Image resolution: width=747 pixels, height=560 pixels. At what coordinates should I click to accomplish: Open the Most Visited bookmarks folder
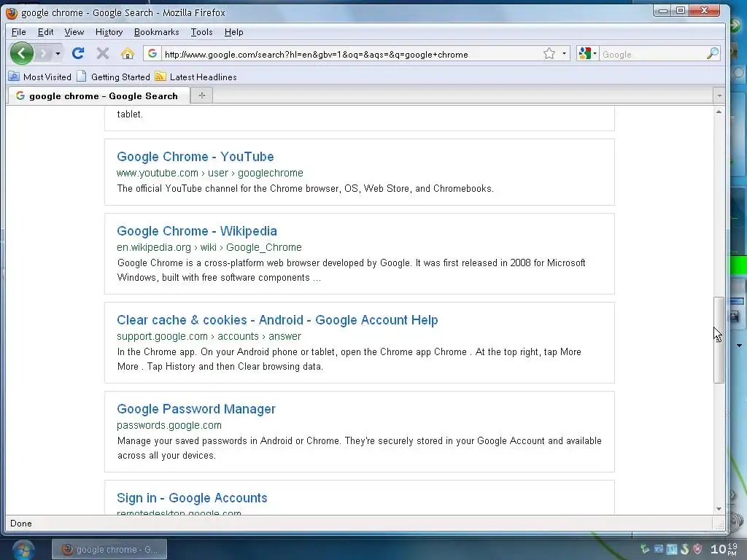40,77
